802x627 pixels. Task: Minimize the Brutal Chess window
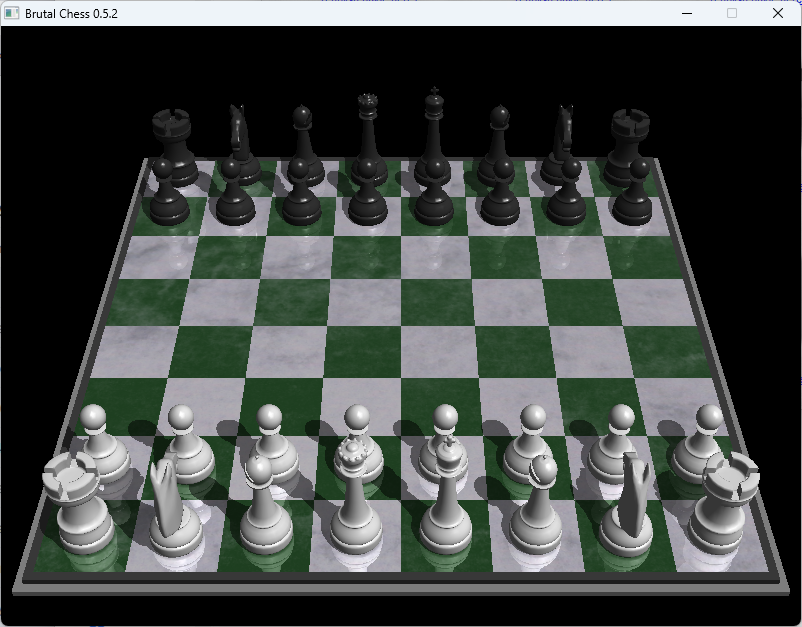pos(686,13)
